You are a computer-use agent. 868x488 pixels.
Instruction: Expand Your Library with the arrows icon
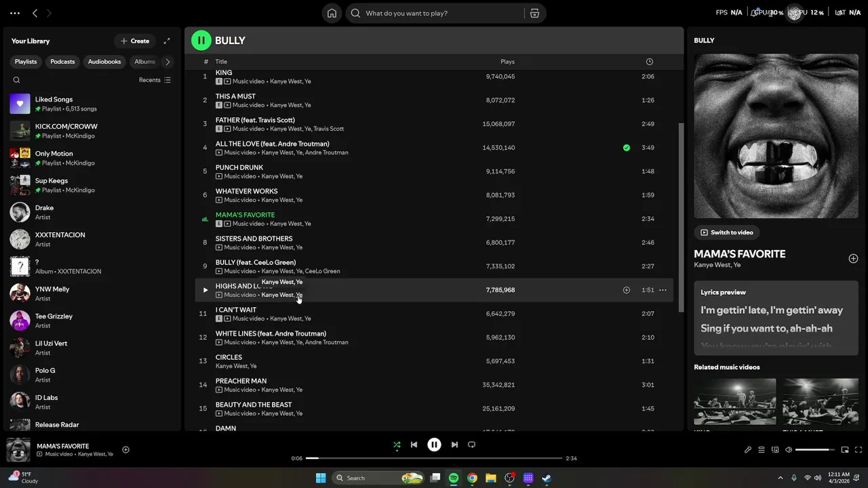pyautogui.click(x=167, y=41)
